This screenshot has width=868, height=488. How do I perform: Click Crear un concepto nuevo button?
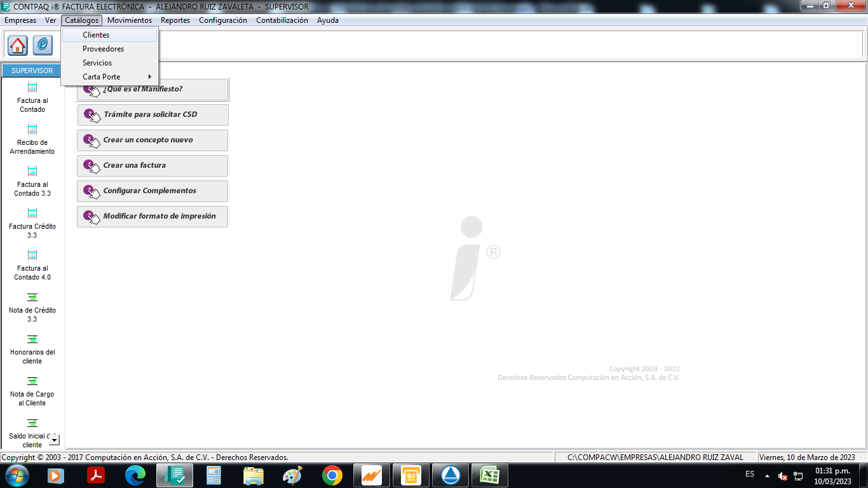[x=153, y=140]
